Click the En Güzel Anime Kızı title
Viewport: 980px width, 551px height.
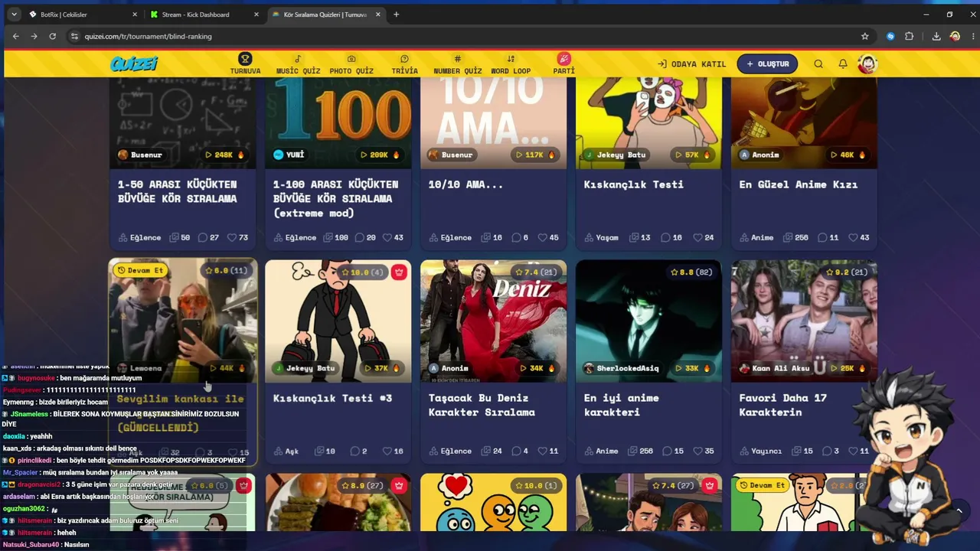pos(799,184)
